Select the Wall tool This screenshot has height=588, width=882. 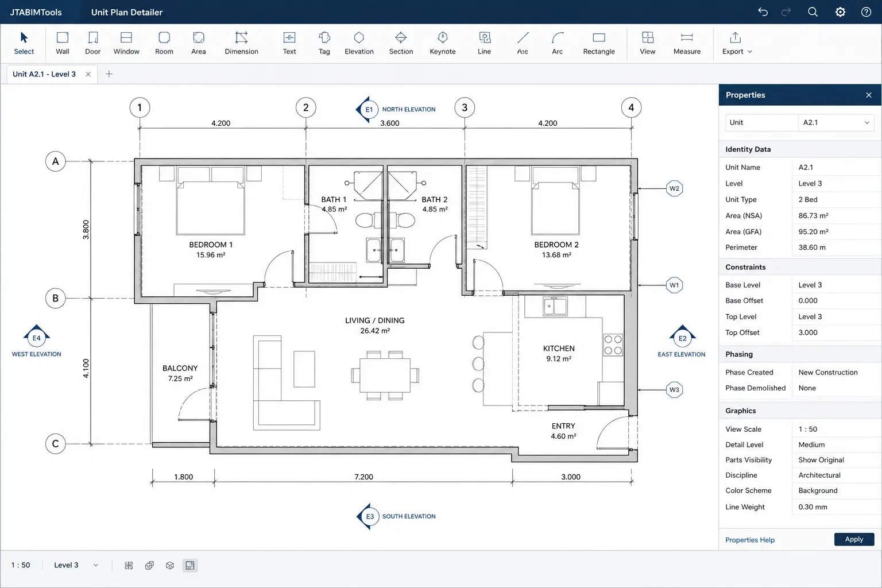click(x=63, y=43)
